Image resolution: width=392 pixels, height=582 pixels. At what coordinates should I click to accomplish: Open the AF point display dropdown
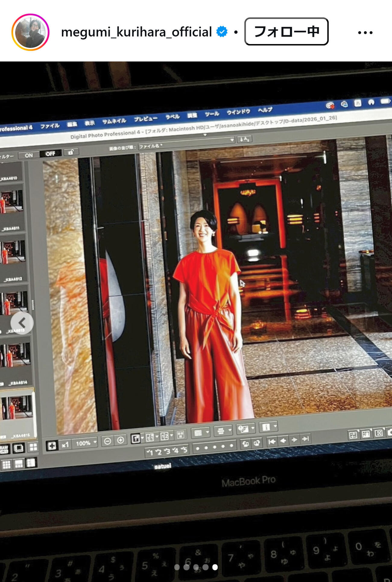tap(223, 431)
